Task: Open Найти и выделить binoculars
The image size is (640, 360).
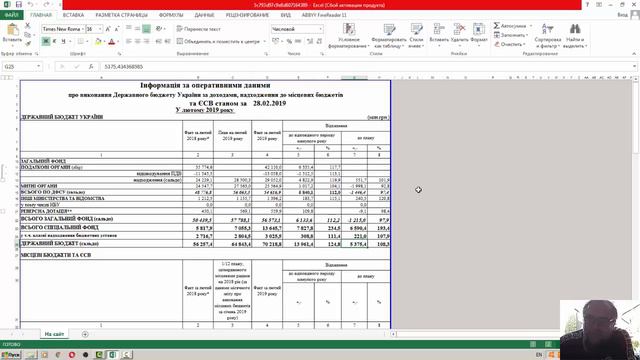Action: tap(575, 36)
